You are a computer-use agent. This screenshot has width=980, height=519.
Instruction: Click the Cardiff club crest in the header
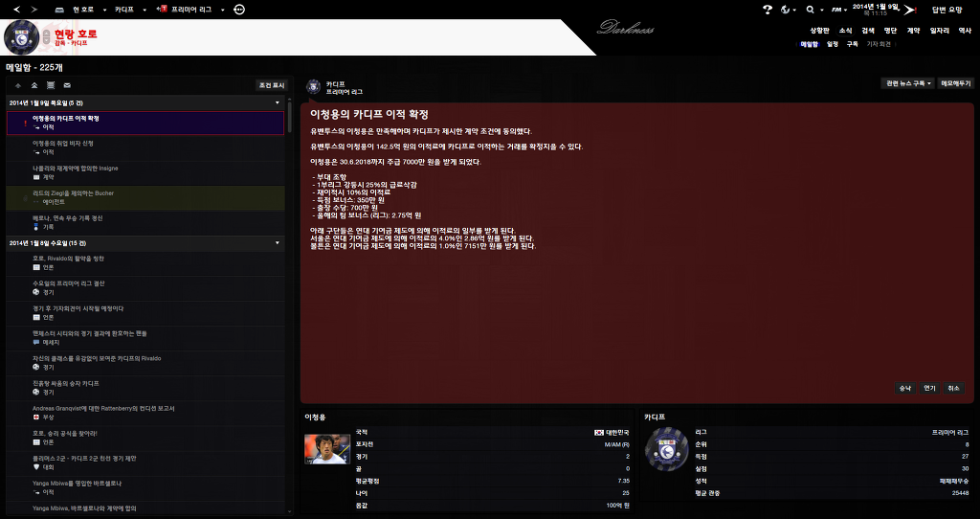pos(22,37)
